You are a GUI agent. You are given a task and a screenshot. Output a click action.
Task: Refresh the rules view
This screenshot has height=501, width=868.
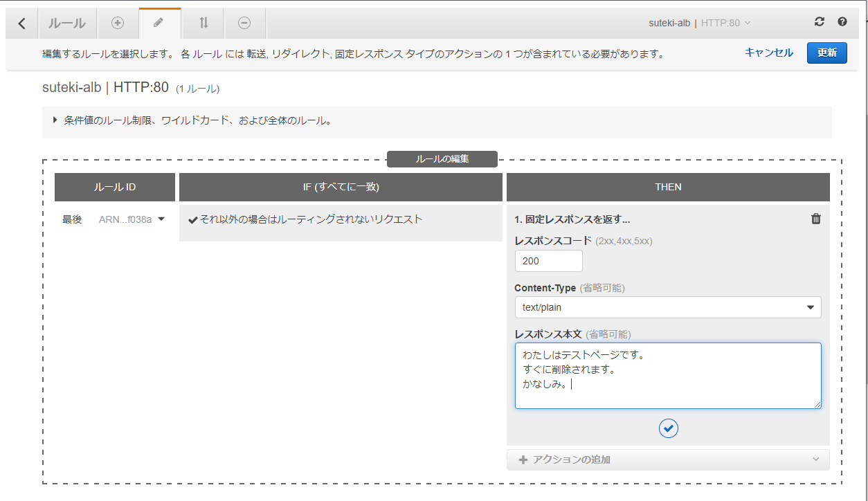coord(819,21)
